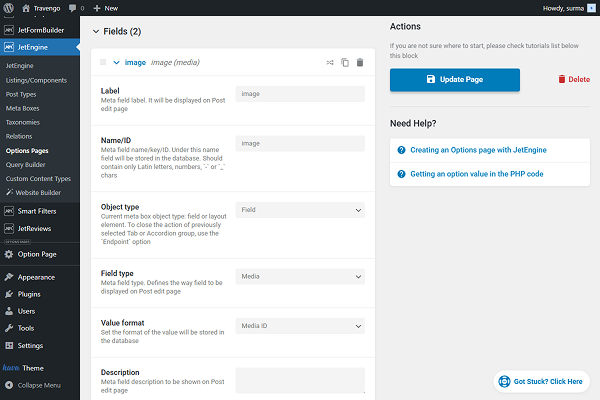Screen dimensions: 600x400
Task: Open Getting an option value in PHP
Action: 477,174
